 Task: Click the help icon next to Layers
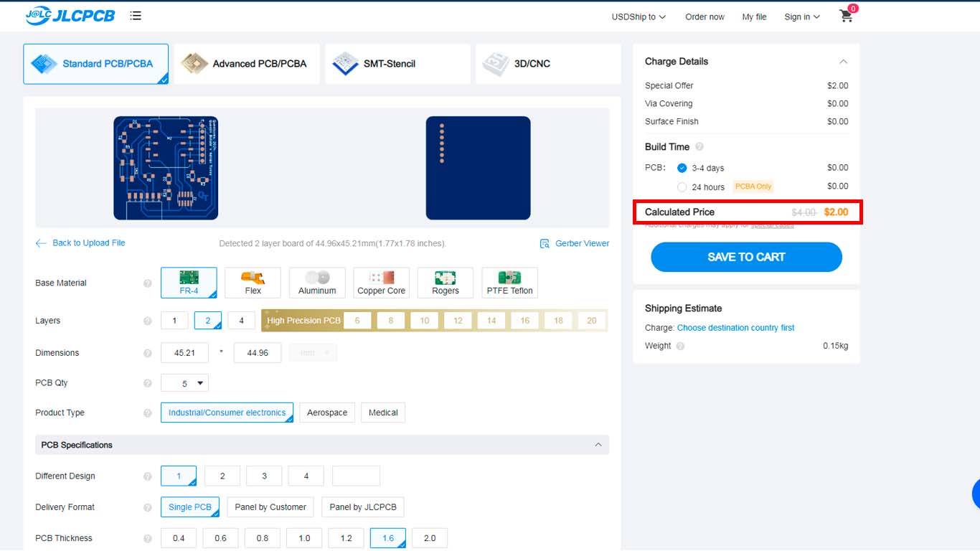148,321
